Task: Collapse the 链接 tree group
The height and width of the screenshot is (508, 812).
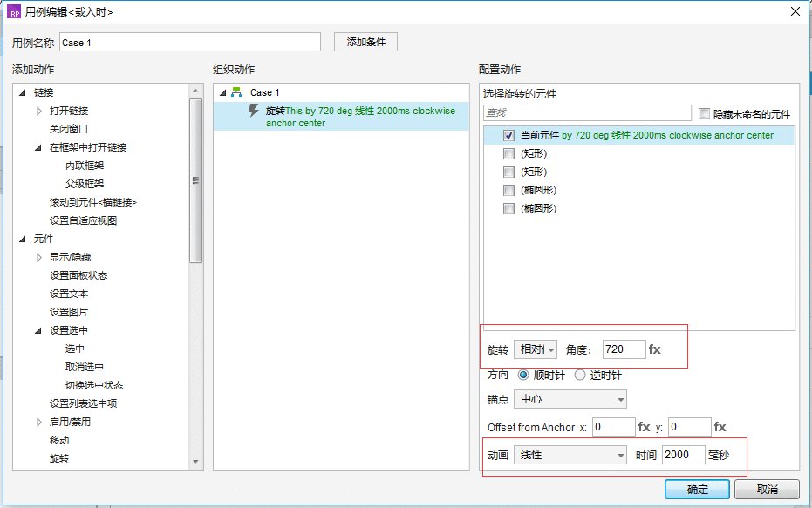Action: (x=23, y=92)
